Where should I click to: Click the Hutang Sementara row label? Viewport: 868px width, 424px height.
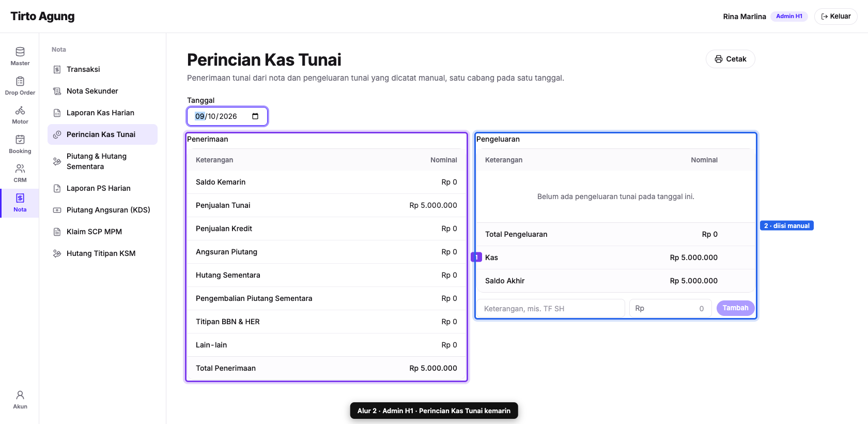coord(228,275)
